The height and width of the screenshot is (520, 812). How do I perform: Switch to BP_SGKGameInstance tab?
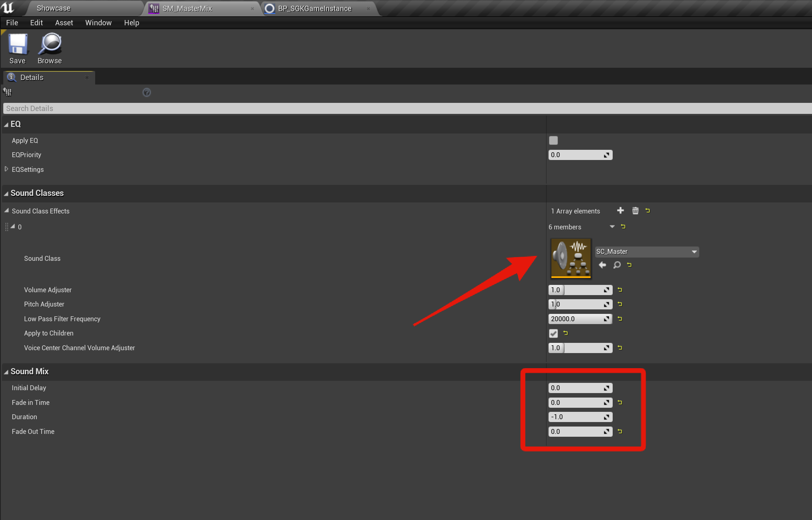[x=315, y=9]
